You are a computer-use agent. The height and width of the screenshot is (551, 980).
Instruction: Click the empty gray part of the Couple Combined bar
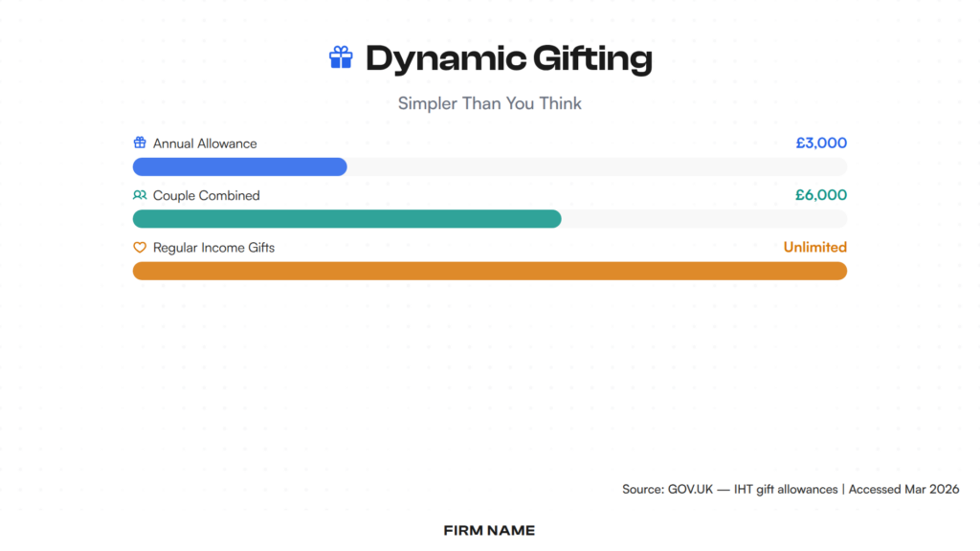click(703, 219)
